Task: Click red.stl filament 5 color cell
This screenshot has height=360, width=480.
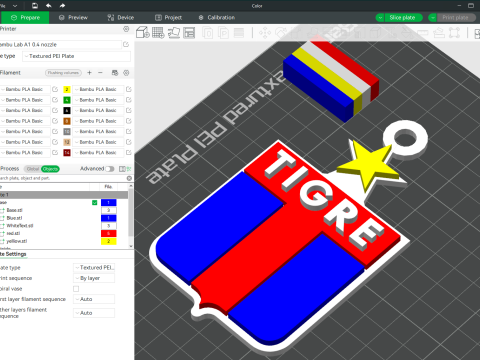Action: click(109, 233)
